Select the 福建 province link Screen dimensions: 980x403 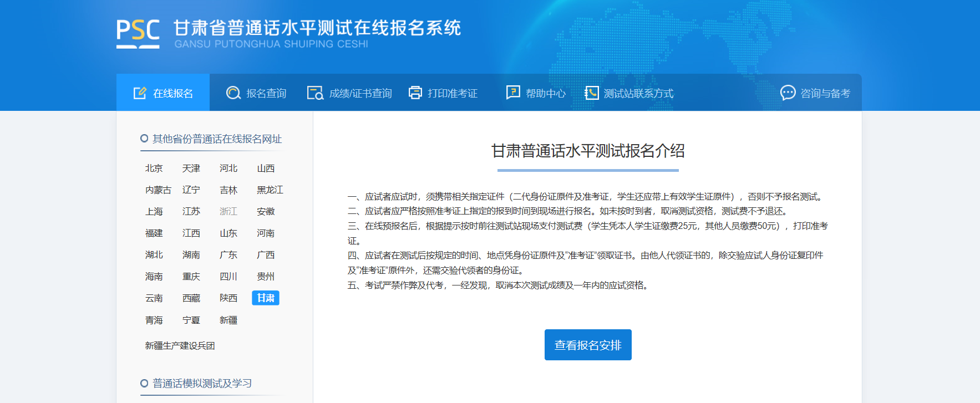(x=154, y=233)
